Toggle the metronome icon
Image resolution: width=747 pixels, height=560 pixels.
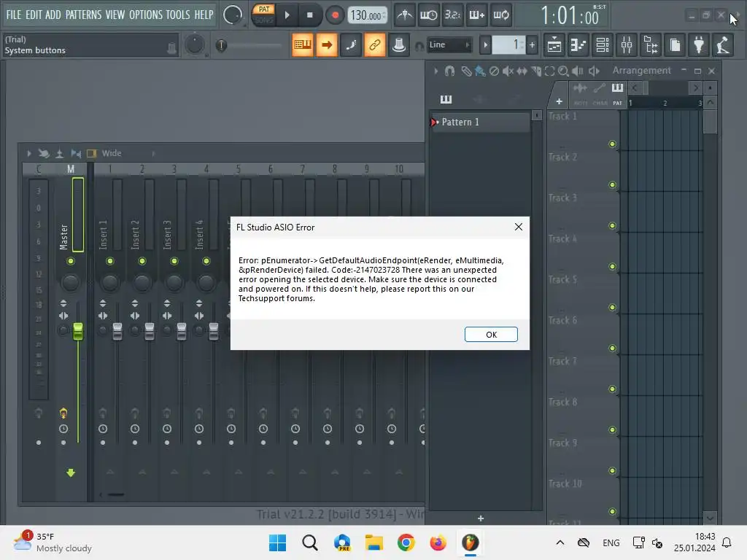click(405, 15)
